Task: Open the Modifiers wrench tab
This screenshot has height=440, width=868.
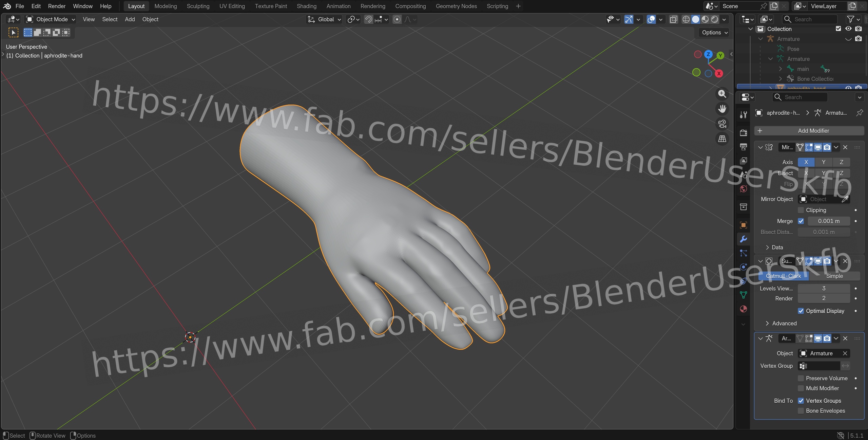Action: coord(744,239)
